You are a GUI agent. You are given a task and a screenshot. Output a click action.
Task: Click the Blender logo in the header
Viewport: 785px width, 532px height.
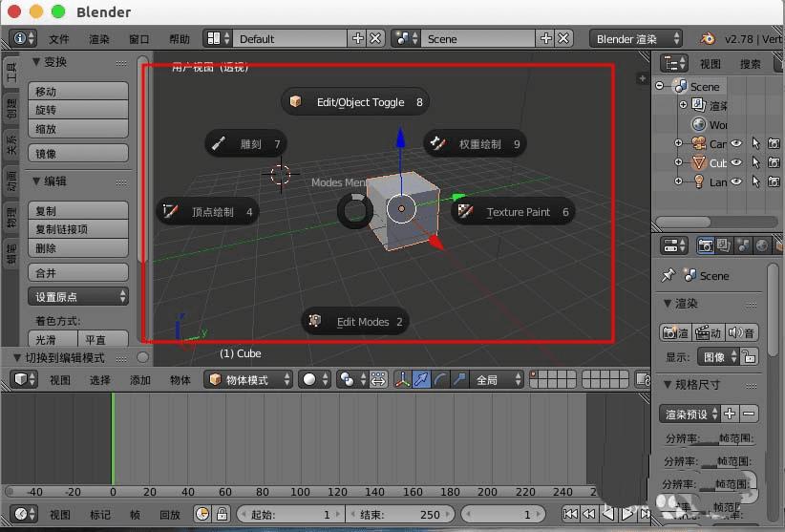(x=708, y=39)
